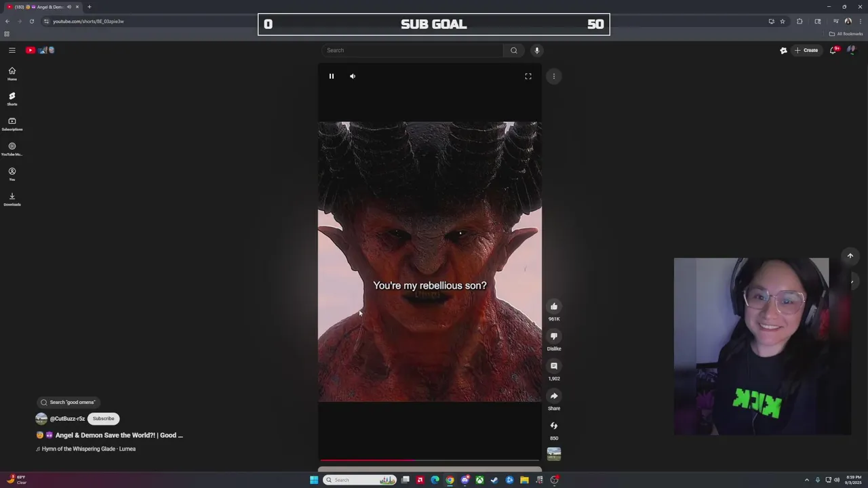View site information icon in address bar
Viewport: 868px width, 488px height.
point(46,21)
